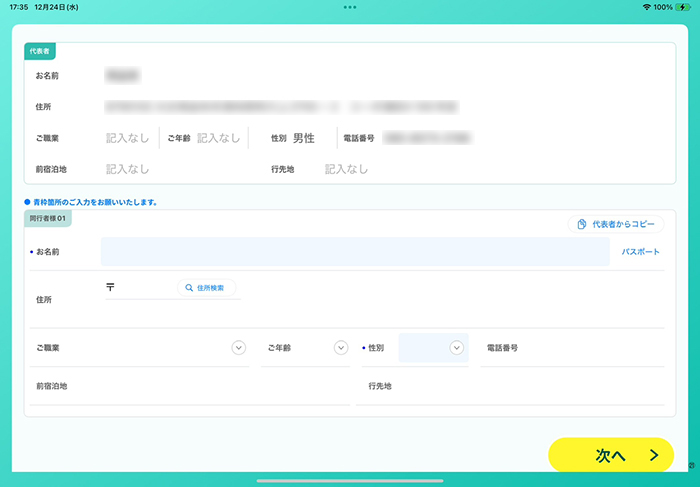Select the 代表者 section tab
Image resolution: width=700 pixels, height=487 pixels.
click(x=41, y=50)
